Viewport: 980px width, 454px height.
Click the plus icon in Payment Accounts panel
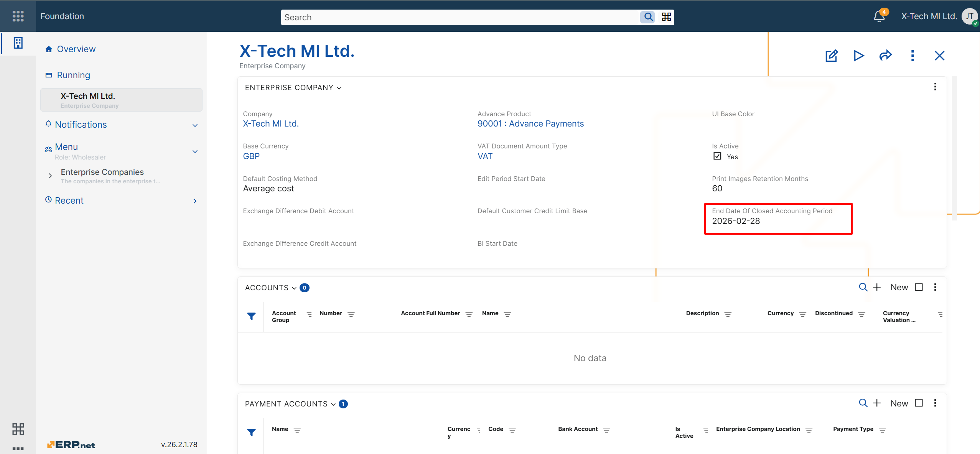click(x=877, y=403)
